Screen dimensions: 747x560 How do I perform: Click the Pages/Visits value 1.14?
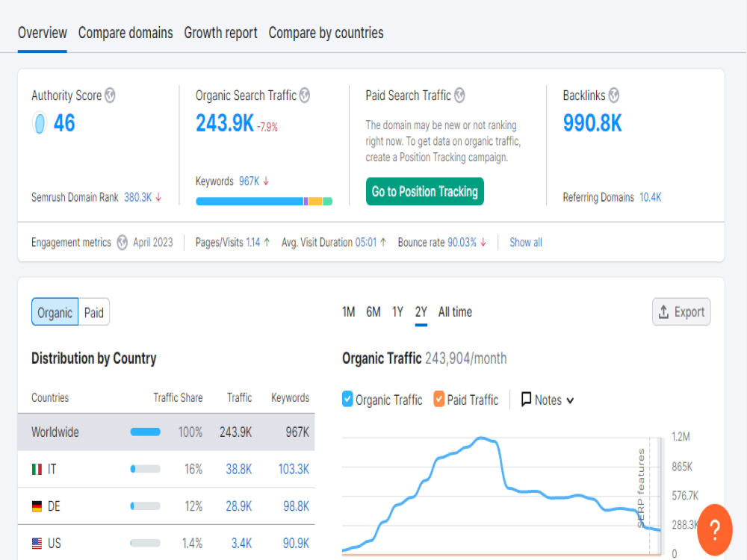(253, 243)
